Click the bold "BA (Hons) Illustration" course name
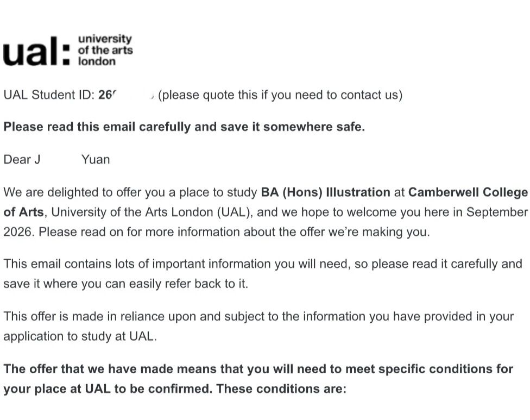530x420 pixels. coord(325,192)
